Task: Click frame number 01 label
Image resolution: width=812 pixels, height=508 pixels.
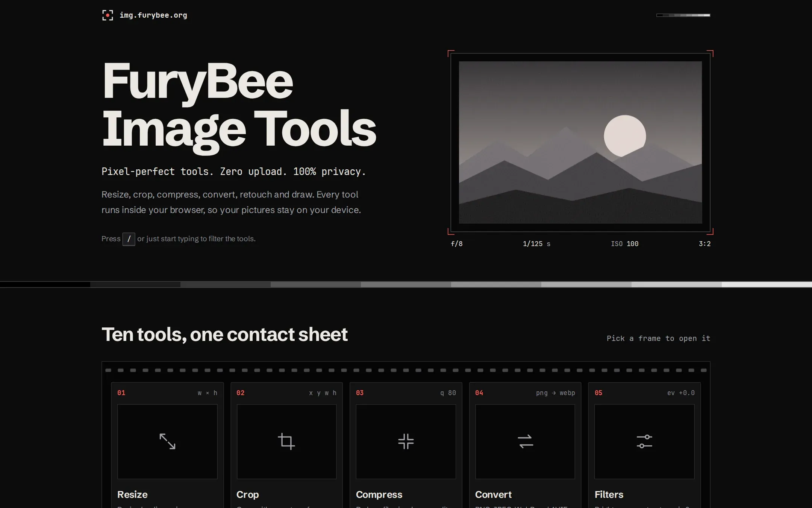Action: pyautogui.click(x=121, y=393)
